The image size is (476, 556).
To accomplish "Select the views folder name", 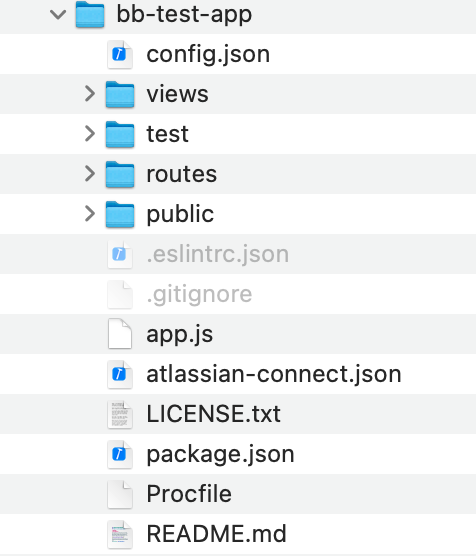I will pos(178,94).
